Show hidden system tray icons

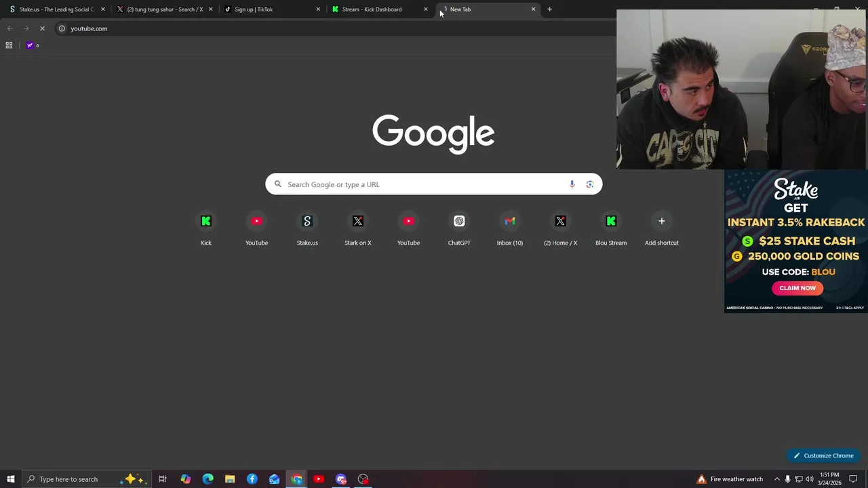coord(777,479)
